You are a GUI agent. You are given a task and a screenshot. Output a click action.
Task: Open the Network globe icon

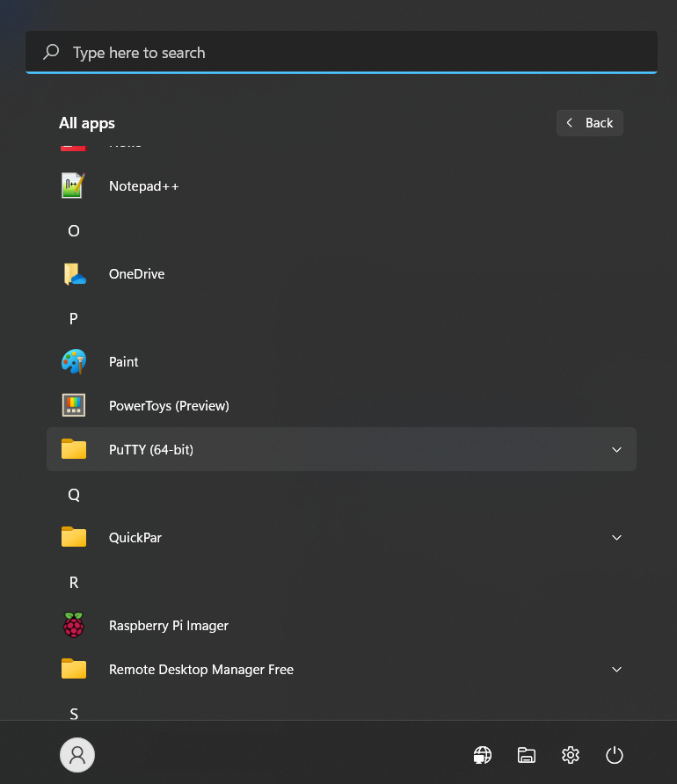[483, 755]
